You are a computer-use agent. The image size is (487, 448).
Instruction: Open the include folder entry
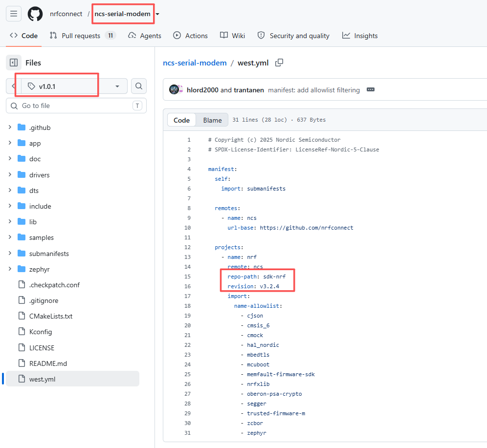click(40, 206)
